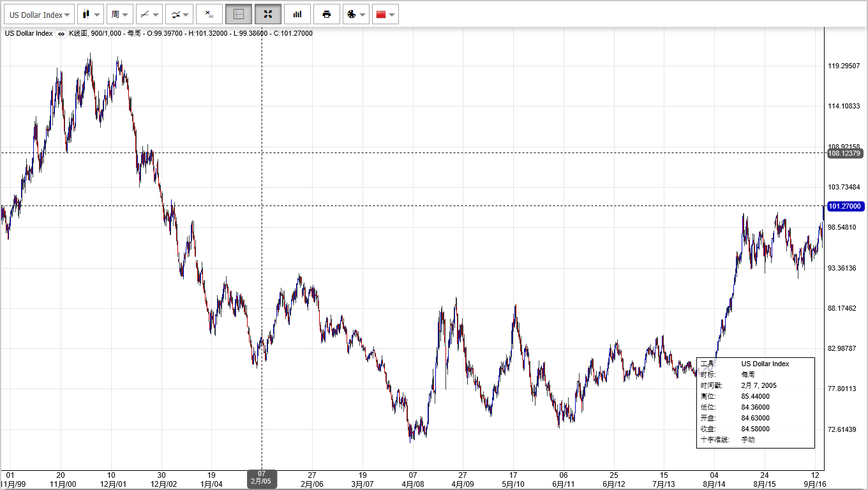This screenshot has width=868, height=490.
Task: Click the remove all drawings icon
Action: pos(209,14)
